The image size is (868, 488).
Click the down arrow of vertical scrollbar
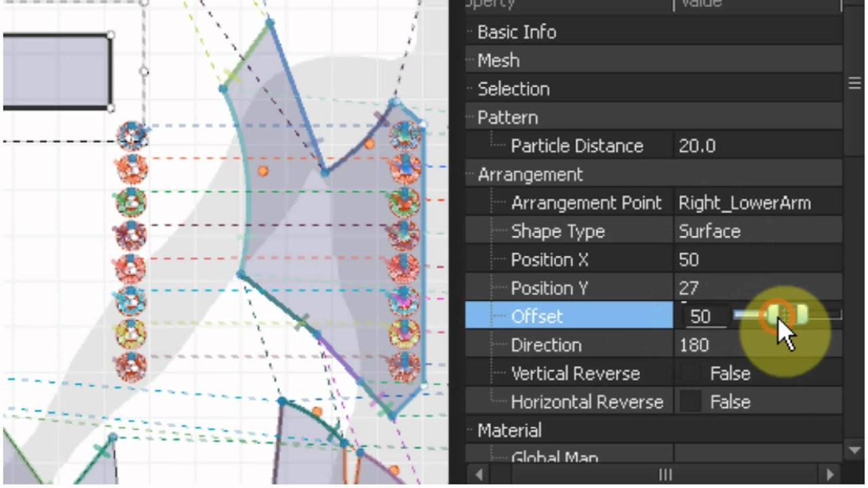854,449
